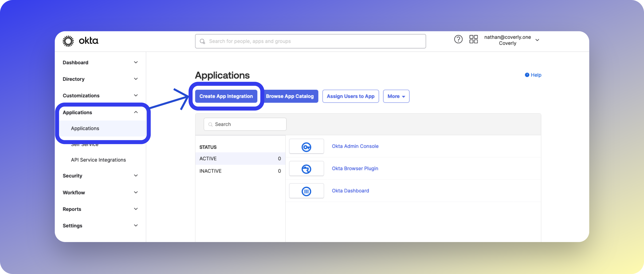Click the Okta Dashboard app icon

306,191
